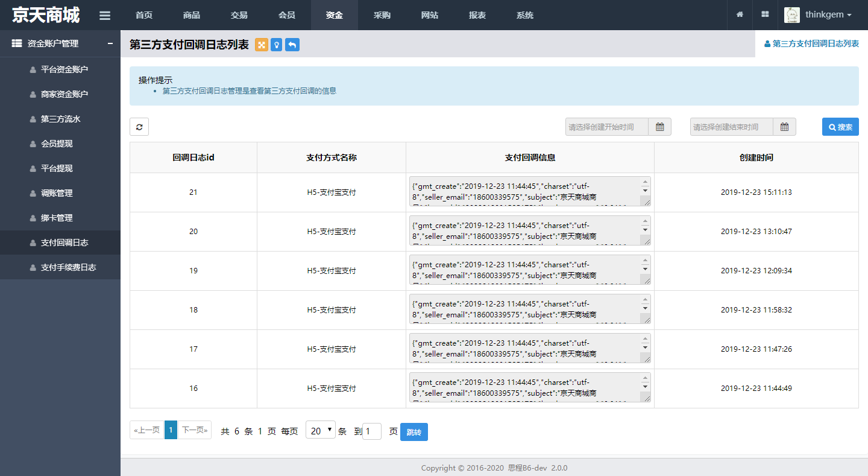Click the user icon beside 平台资金账户
The image size is (868, 476).
(33, 70)
